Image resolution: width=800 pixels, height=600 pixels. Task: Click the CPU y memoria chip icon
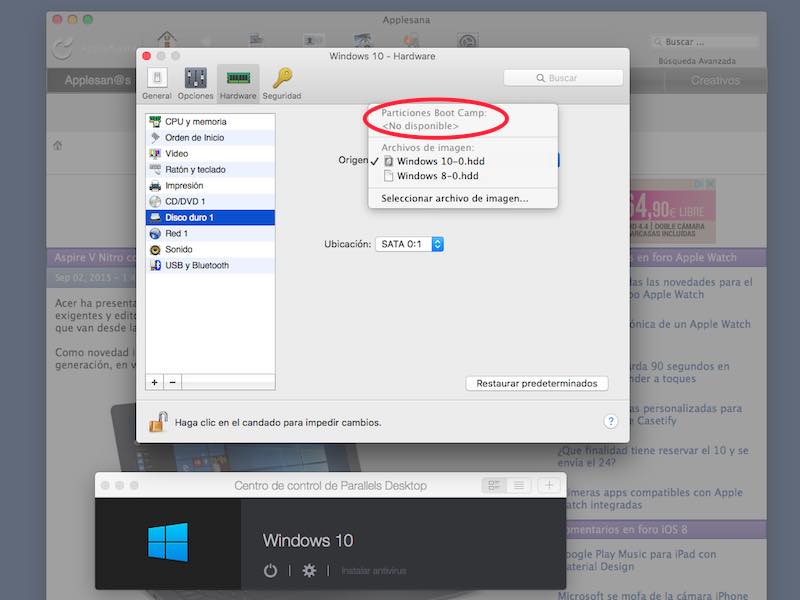pyautogui.click(x=155, y=121)
